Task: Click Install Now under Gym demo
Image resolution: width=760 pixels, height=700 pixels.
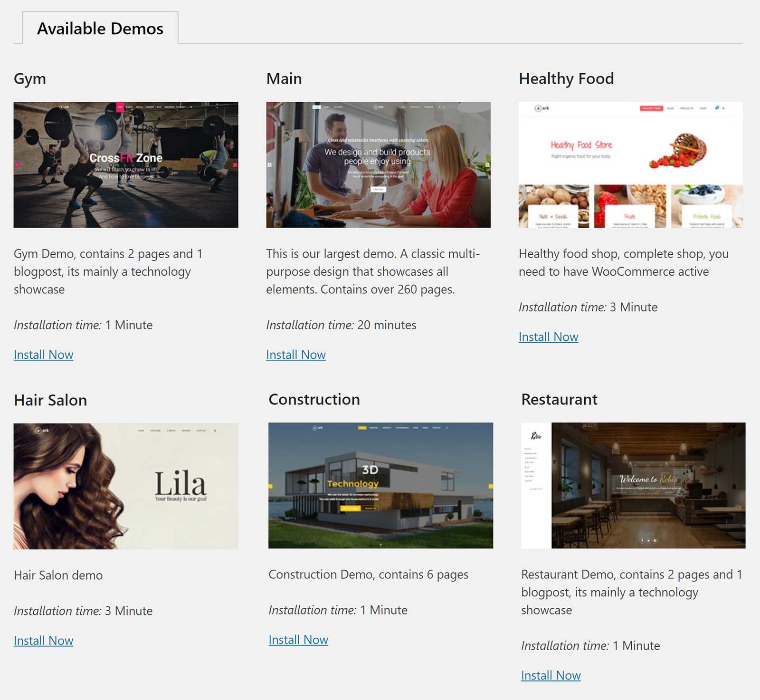Action: point(43,355)
